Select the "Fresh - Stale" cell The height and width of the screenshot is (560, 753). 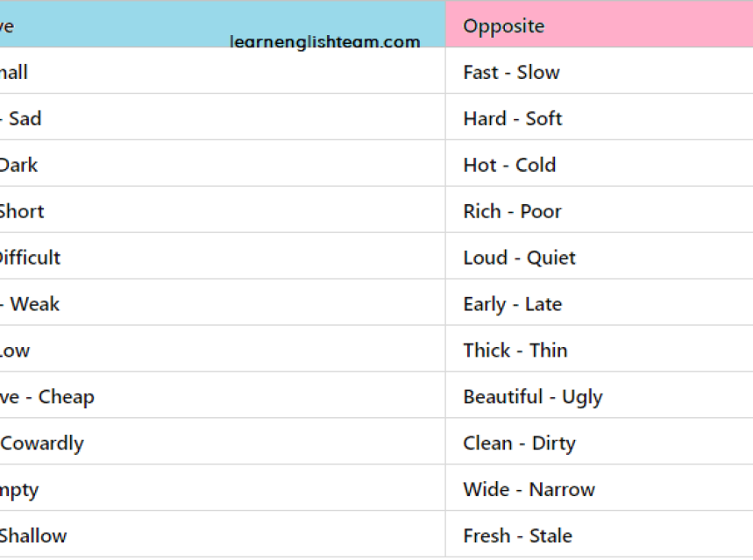pos(518,536)
